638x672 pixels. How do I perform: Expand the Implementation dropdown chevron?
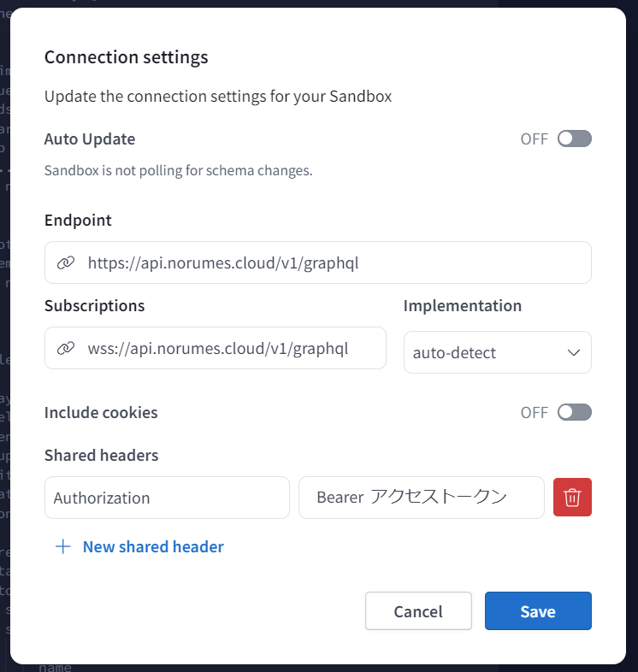point(574,352)
